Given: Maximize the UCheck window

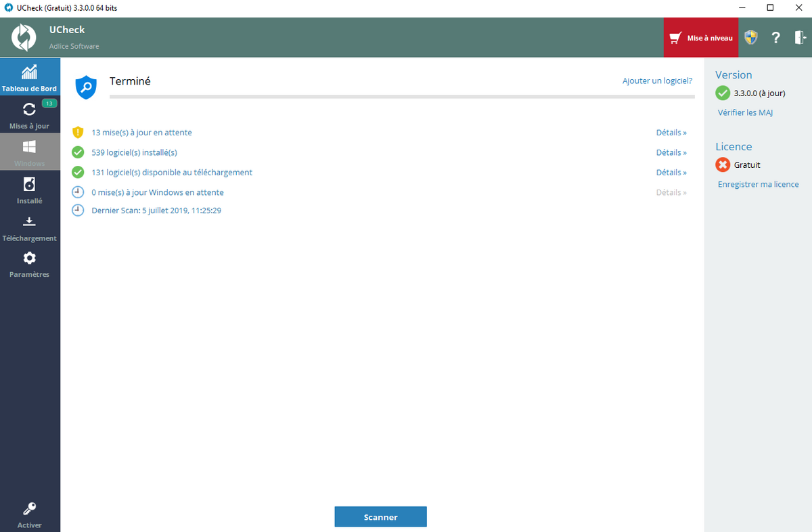Looking at the screenshot, I should coord(770,7).
